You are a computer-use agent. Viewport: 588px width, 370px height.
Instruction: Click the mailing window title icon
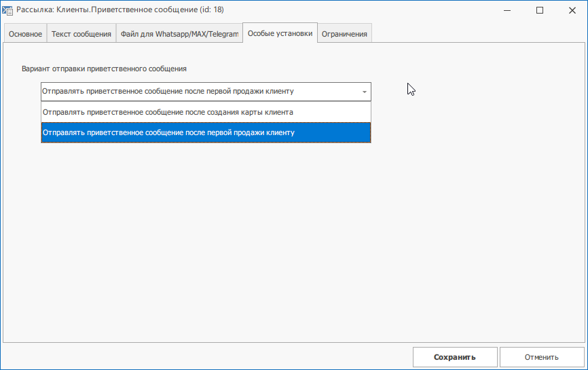coord(7,10)
